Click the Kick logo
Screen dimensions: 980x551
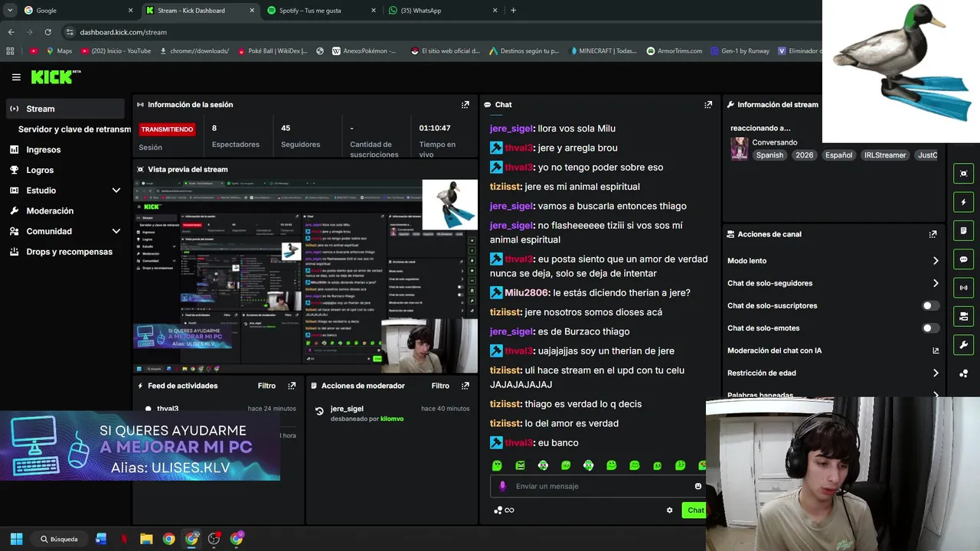click(55, 77)
